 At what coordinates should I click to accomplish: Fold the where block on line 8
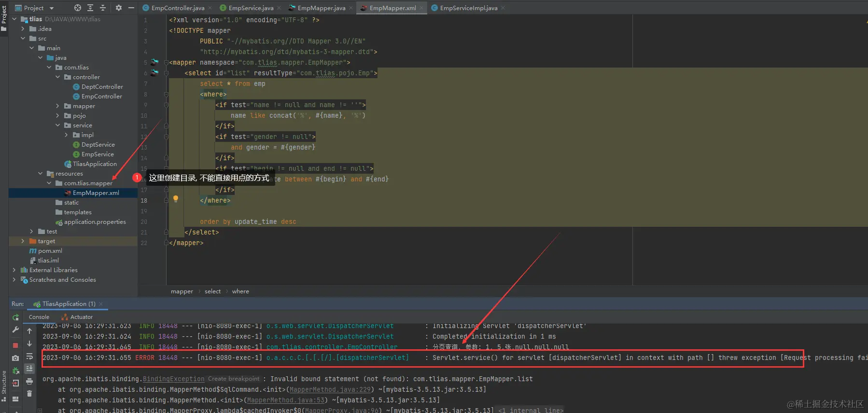pyautogui.click(x=166, y=94)
